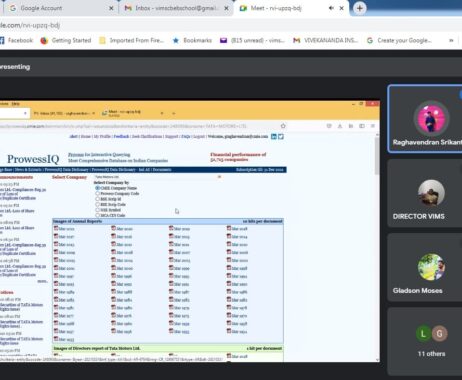
Task: Click the Feedback link
Action: (121, 137)
